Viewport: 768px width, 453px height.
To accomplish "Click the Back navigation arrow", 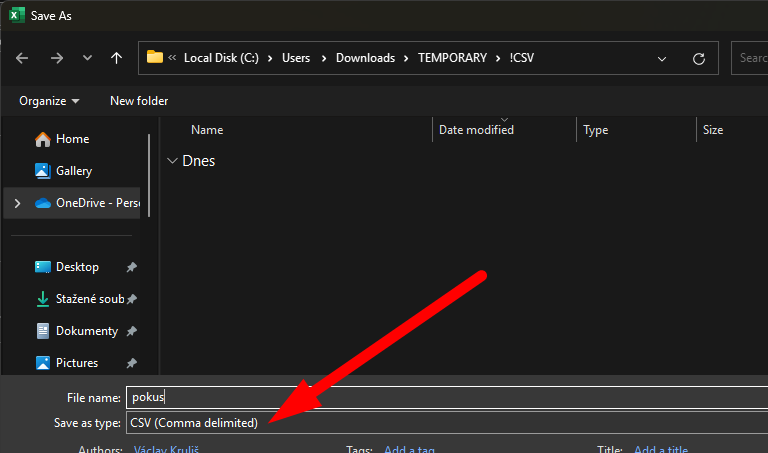I will [23, 58].
